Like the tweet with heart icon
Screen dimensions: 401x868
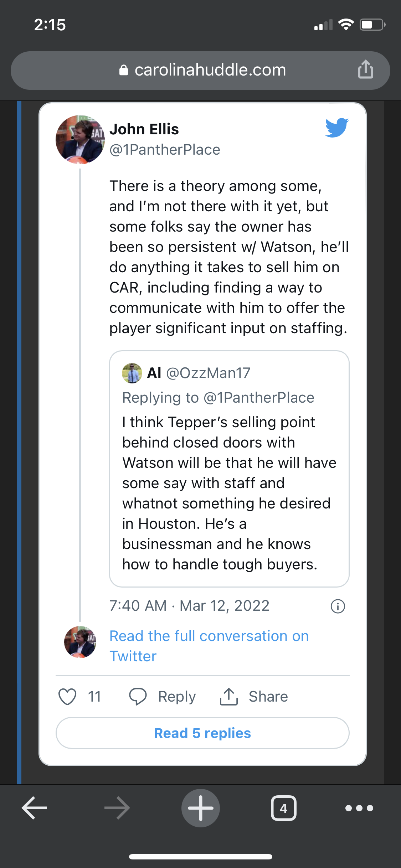point(67,697)
